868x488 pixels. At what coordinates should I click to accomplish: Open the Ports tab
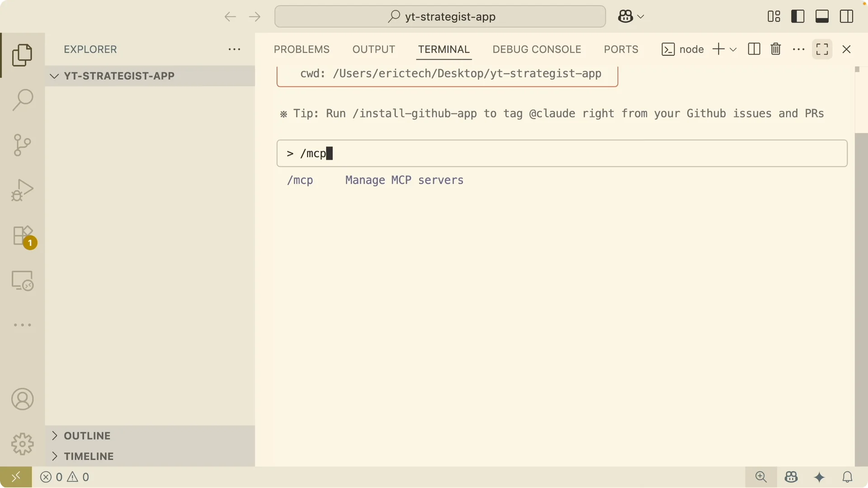click(621, 49)
